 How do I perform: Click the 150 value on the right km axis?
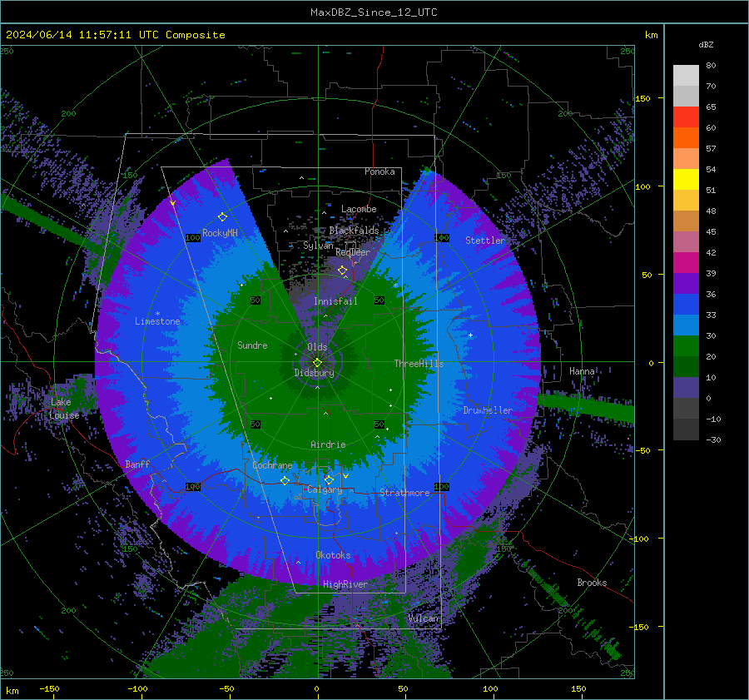pyautogui.click(x=642, y=98)
